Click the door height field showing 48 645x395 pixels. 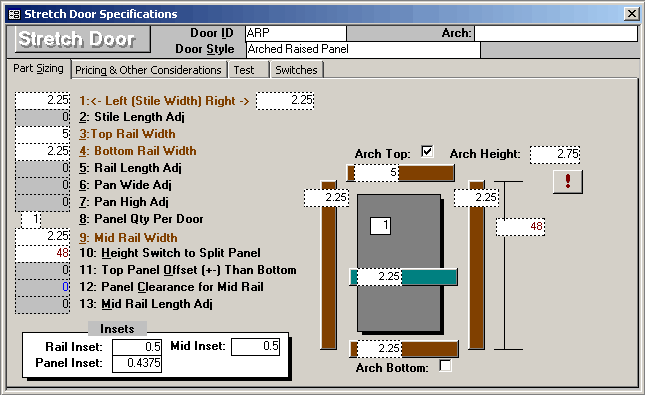(520, 227)
